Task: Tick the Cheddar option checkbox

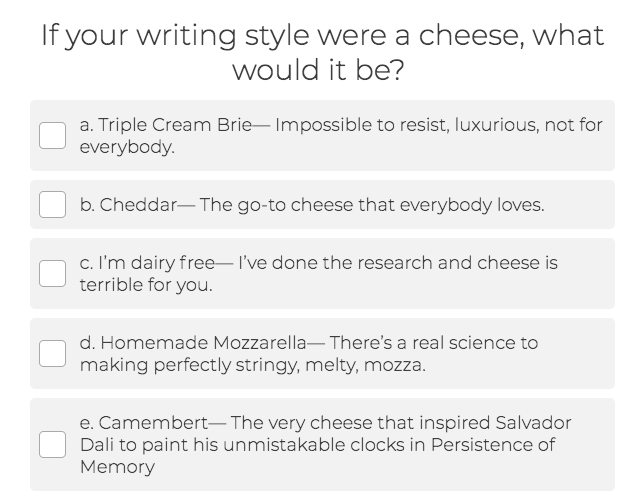Action: (52, 204)
